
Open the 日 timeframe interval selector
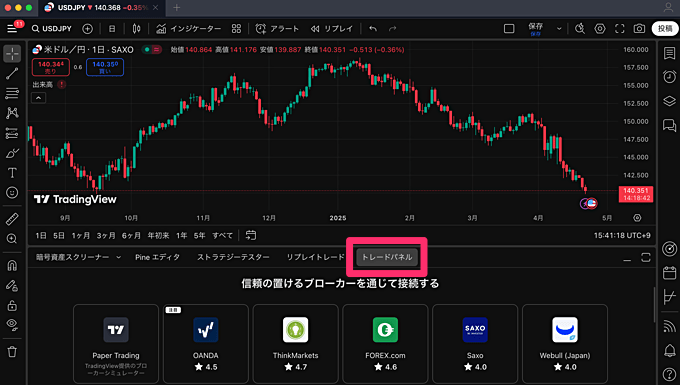pos(112,29)
